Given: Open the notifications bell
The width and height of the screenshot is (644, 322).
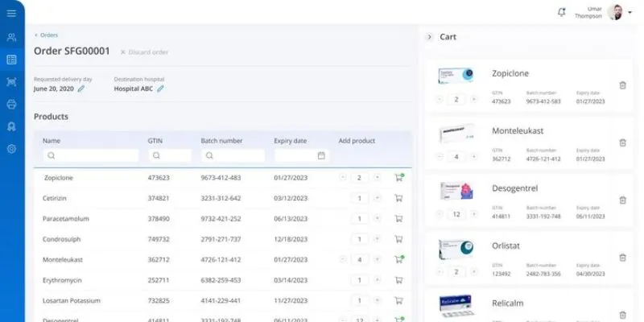Looking at the screenshot, I should click(x=561, y=12).
